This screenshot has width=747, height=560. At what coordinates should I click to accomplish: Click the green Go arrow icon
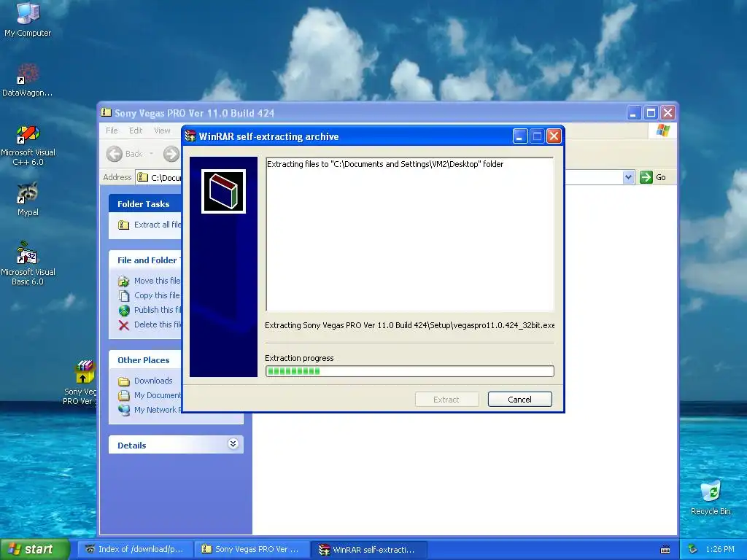646,177
